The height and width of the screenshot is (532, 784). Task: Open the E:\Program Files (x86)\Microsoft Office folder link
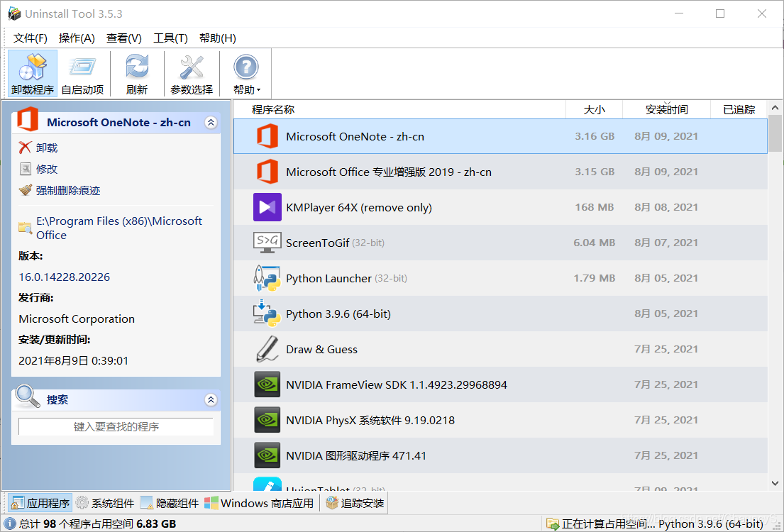[119, 228]
